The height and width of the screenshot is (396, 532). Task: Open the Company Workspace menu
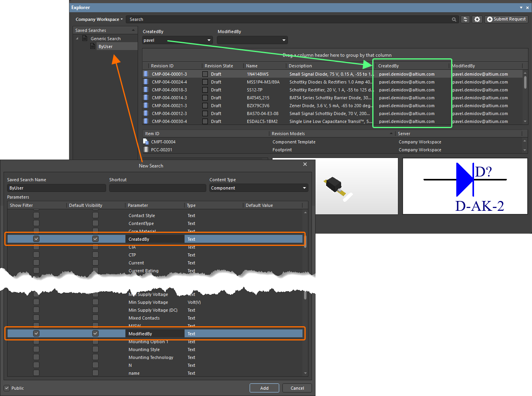(x=99, y=19)
